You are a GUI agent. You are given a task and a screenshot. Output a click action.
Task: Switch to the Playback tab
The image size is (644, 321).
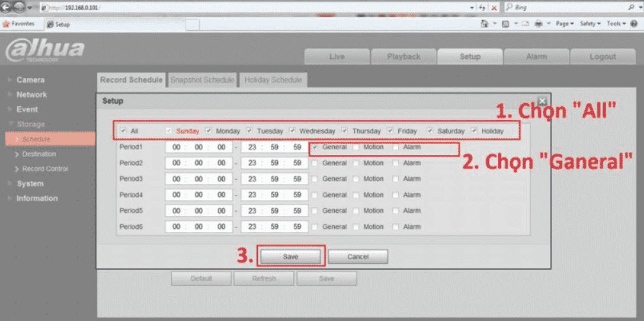click(x=403, y=56)
